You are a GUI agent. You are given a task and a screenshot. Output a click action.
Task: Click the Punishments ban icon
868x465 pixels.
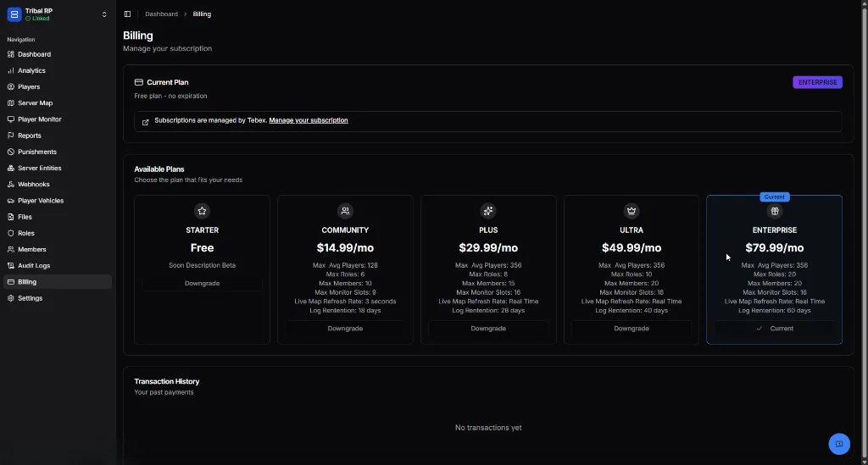click(10, 152)
